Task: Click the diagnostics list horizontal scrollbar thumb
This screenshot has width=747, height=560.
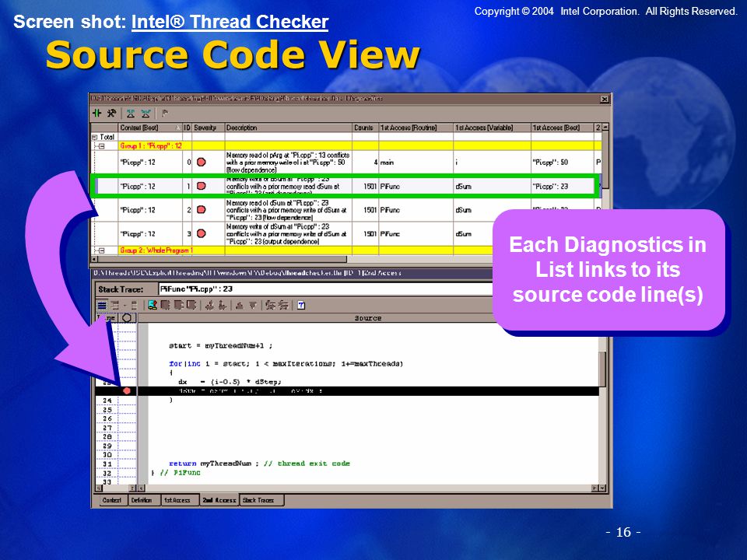Action: click(223, 259)
